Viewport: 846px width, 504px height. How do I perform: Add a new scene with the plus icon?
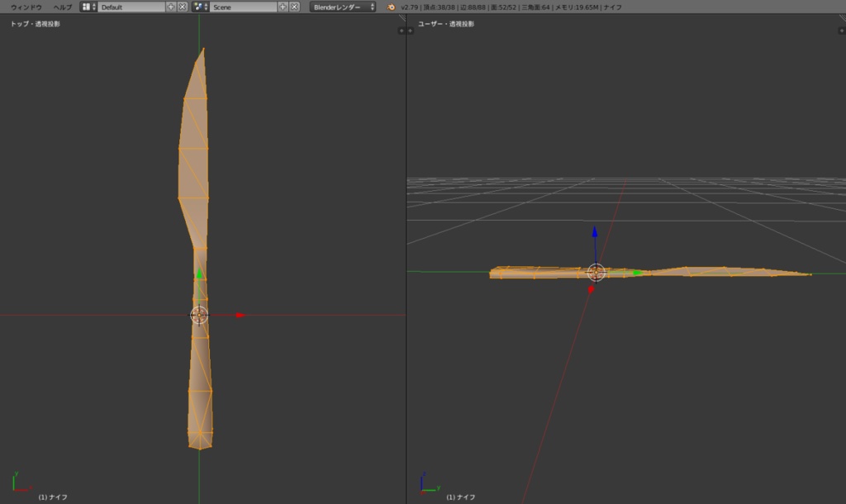tap(283, 7)
